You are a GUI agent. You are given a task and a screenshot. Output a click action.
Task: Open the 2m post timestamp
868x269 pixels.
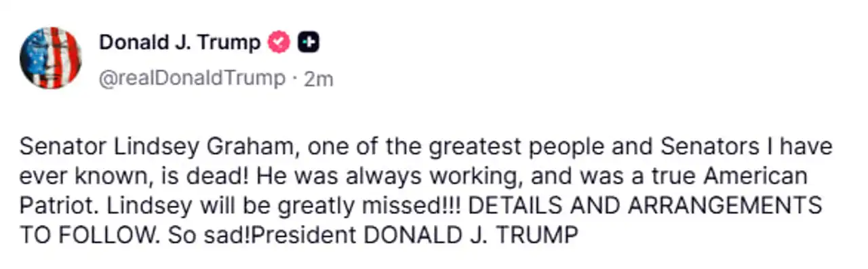tap(319, 79)
